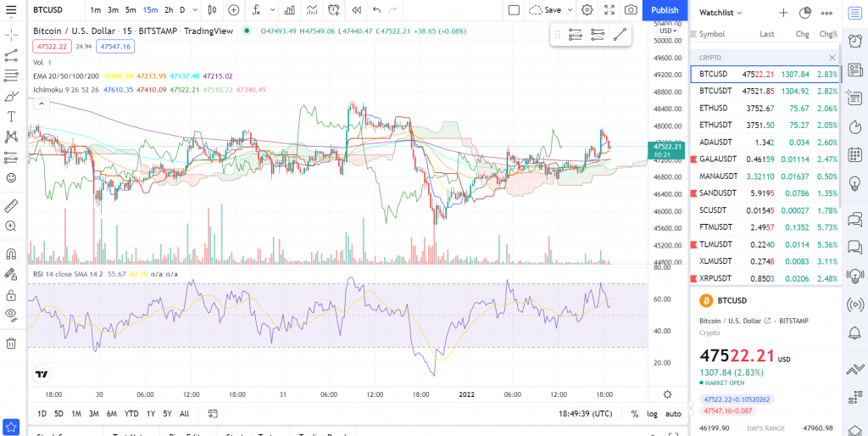This screenshot has width=868, height=436.
Task: Show All date range
Action: coord(184,414)
